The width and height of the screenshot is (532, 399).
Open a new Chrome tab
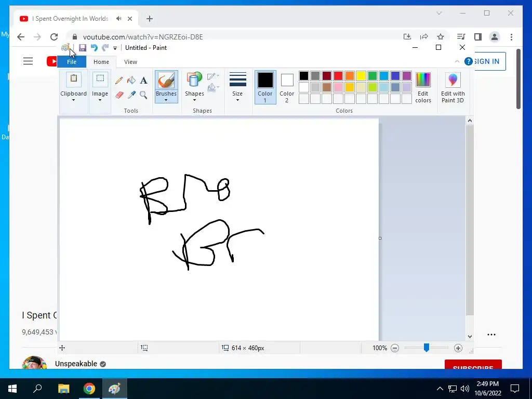[150, 19]
